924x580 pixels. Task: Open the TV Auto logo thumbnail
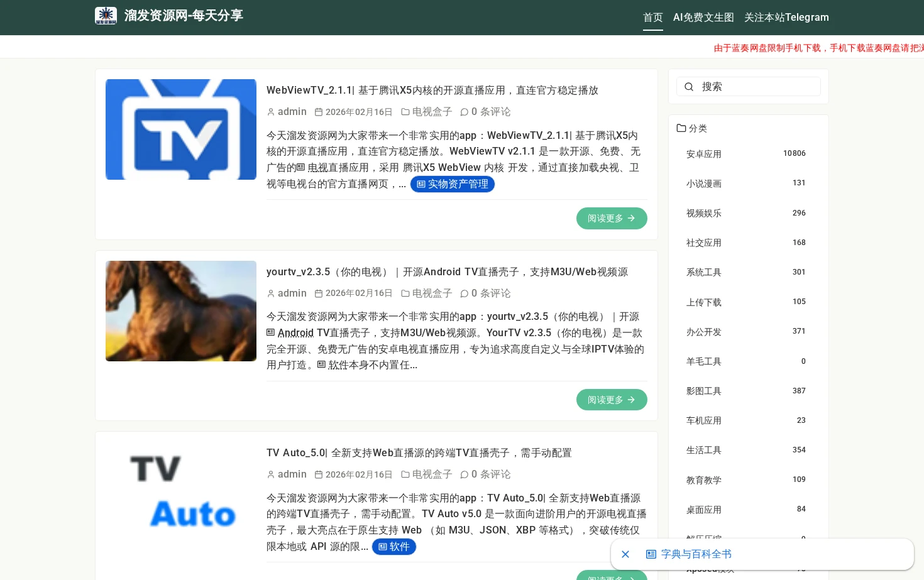pos(181,492)
